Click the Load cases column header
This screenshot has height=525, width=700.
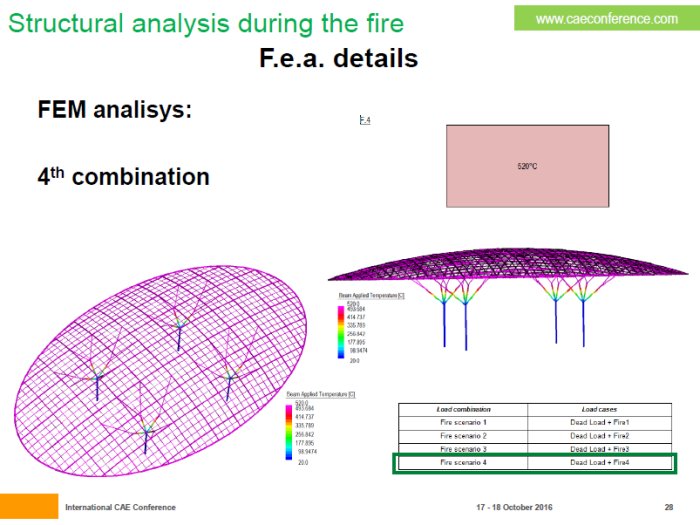click(604, 409)
